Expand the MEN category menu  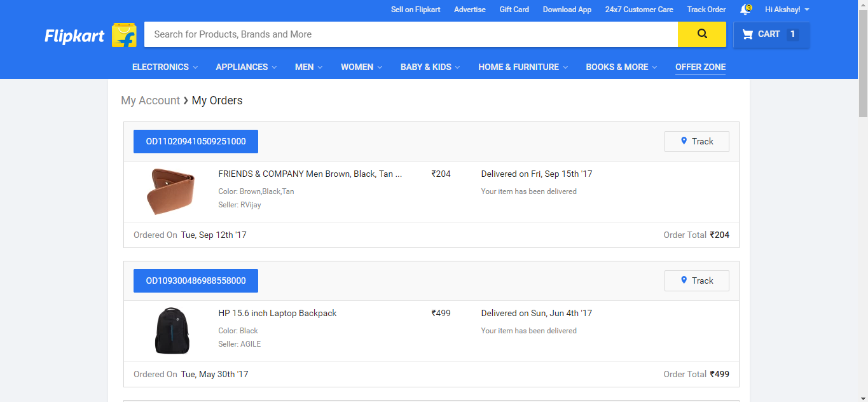[x=308, y=67]
